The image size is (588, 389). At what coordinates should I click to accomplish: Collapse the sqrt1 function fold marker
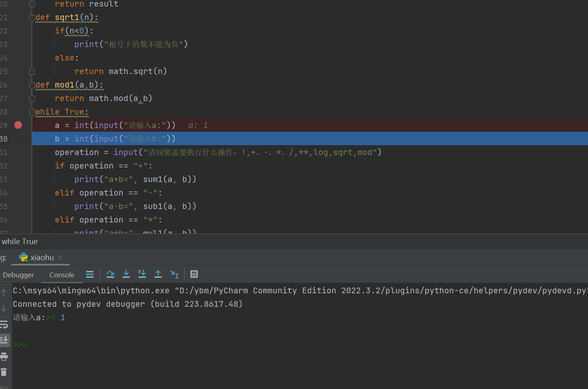pyautogui.click(x=32, y=18)
